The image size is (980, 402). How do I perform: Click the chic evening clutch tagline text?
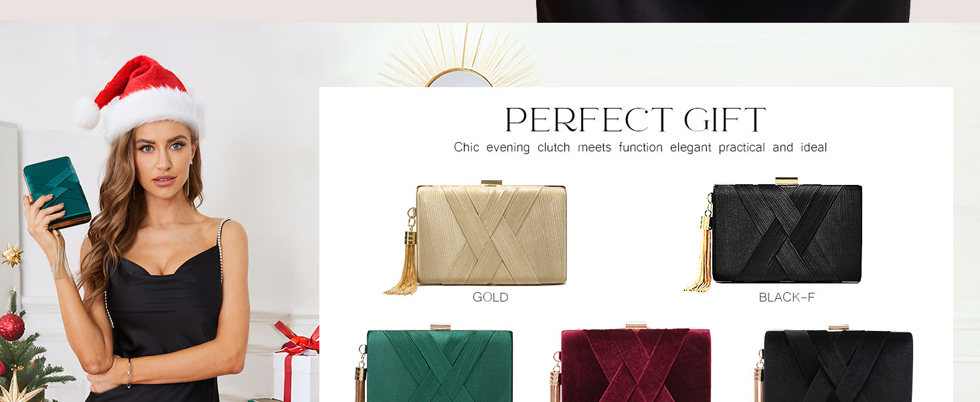click(641, 147)
